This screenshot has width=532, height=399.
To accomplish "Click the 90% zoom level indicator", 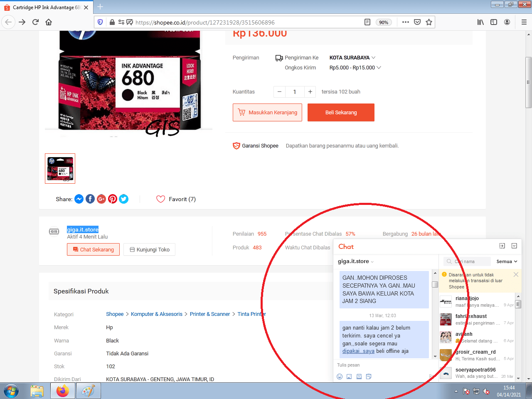I will (384, 22).
